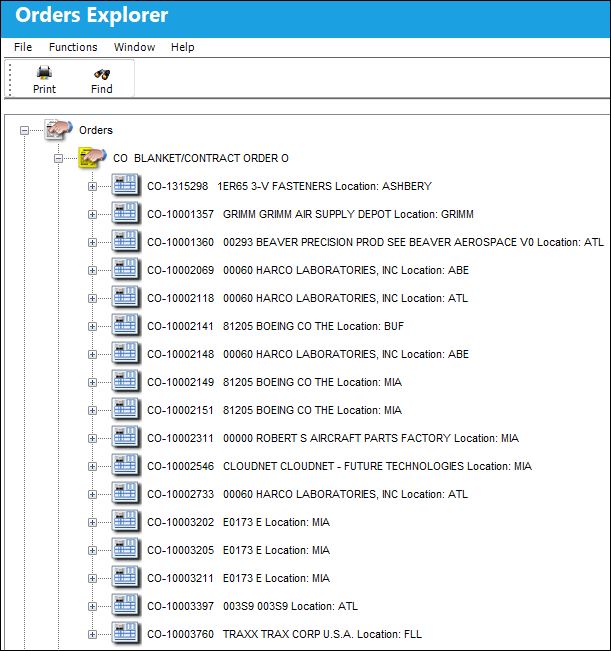611x651 pixels.
Task: Select CO BLANKET/CONTRACT ORDER O label
Action: 201,158
